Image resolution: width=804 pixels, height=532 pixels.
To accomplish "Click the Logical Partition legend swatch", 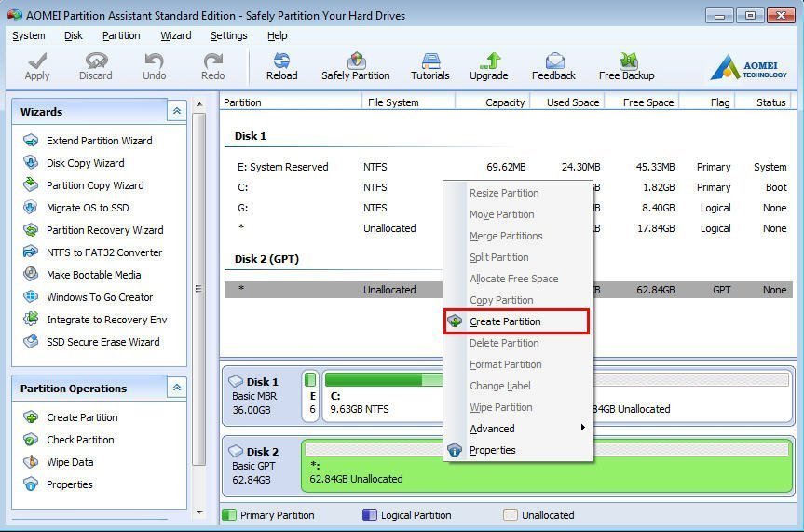I will tap(370, 515).
